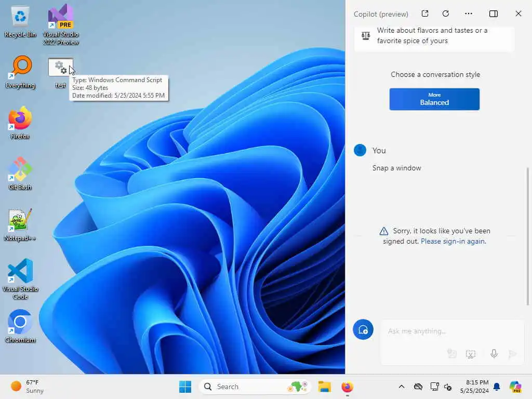Image resolution: width=532 pixels, height=399 pixels.
Task: Close the Copilot preview pane
Action: [518, 14]
